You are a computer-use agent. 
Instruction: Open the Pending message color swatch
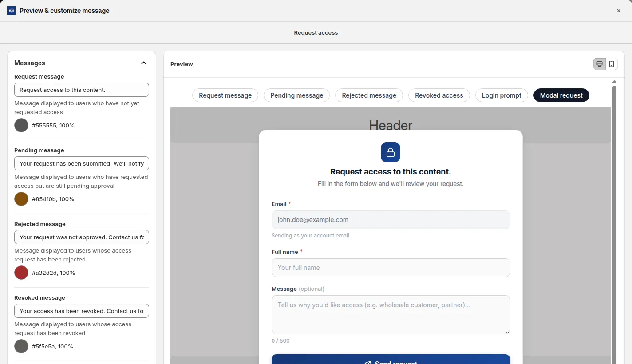[21, 199]
